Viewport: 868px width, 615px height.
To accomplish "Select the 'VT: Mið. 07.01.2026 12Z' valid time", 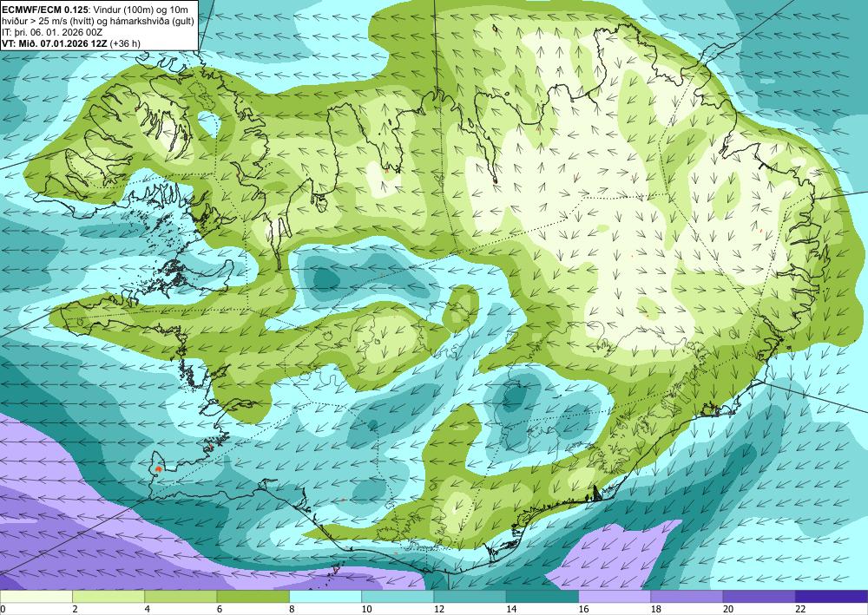I will pos(55,43).
